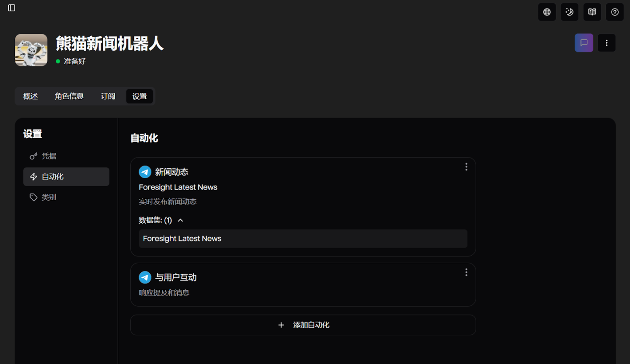Image resolution: width=630 pixels, height=364 pixels.
Task: Open language selector globe icon
Action: (x=547, y=12)
